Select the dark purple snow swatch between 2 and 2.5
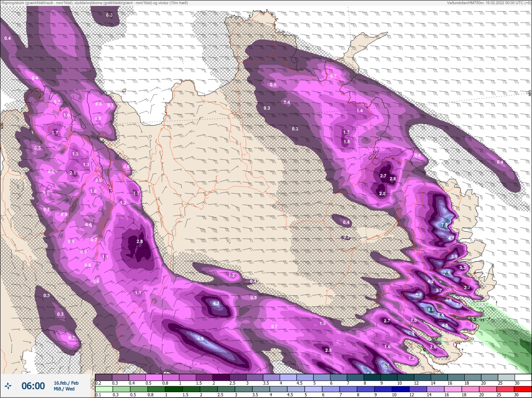This screenshot has height=398, width=532. point(222,378)
